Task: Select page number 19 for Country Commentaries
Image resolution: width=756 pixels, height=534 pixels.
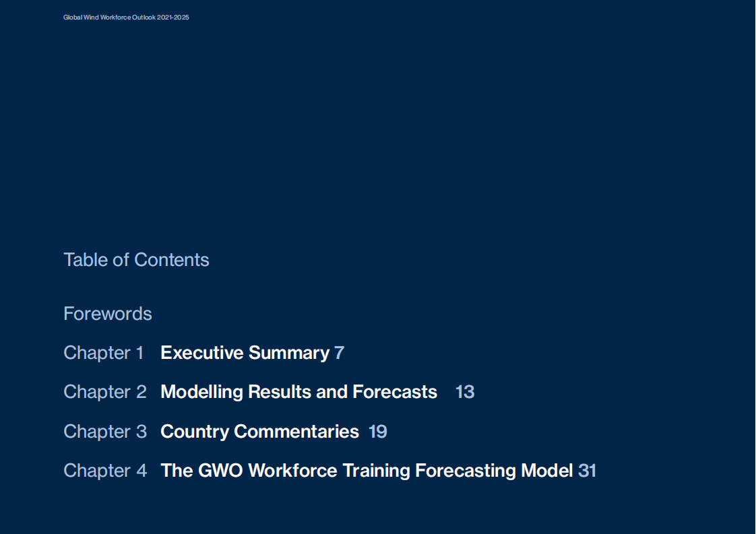Action: click(378, 432)
